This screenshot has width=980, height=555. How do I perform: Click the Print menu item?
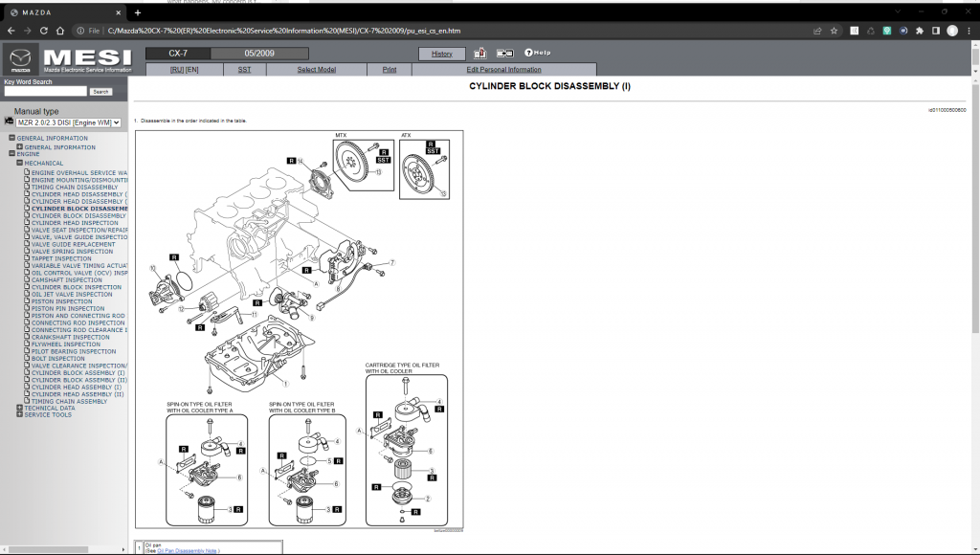pos(390,69)
